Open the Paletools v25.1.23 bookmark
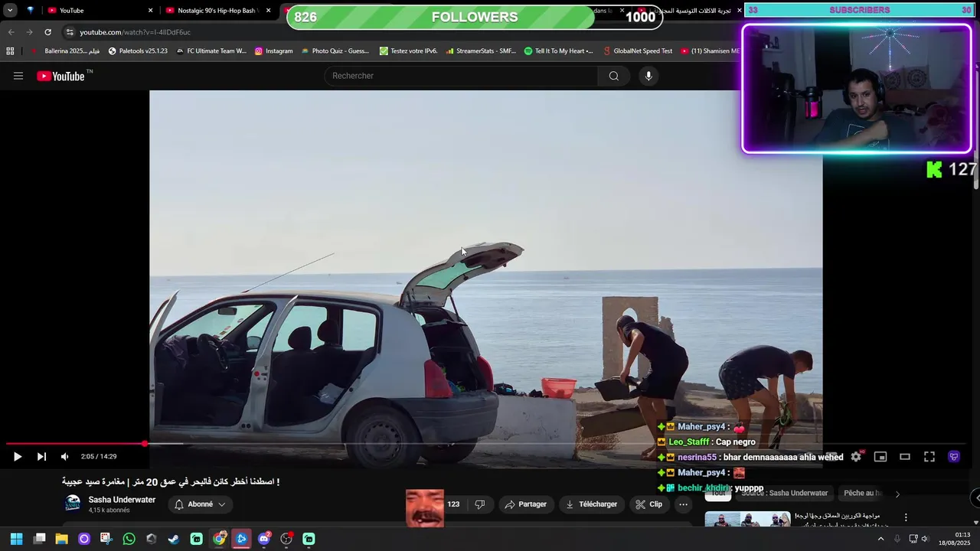Screen dimensions: 980x551 click(138, 51)
